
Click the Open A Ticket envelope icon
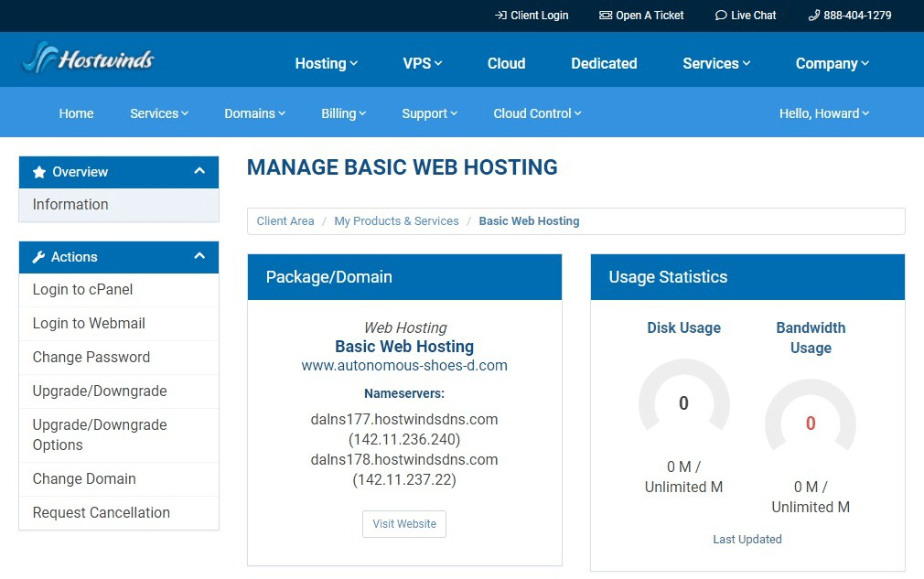click(x=604, y=15)
